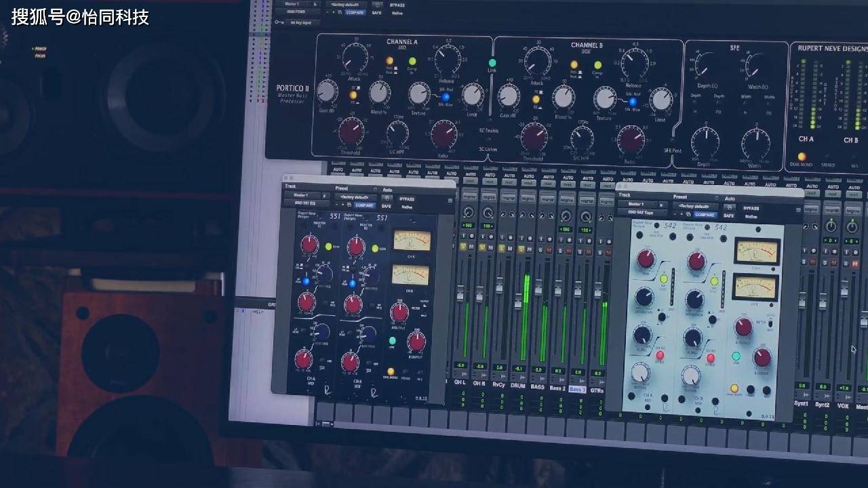Click BYPASS in the RND 551 window
Viewport: 868px width, 488px height.
(407, 199)
